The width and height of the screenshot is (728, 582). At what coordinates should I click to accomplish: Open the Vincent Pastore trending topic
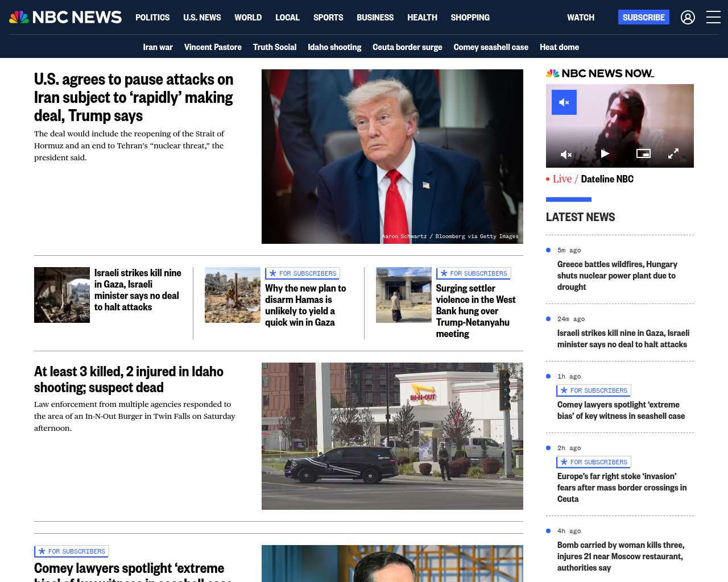tap(213, 47)
